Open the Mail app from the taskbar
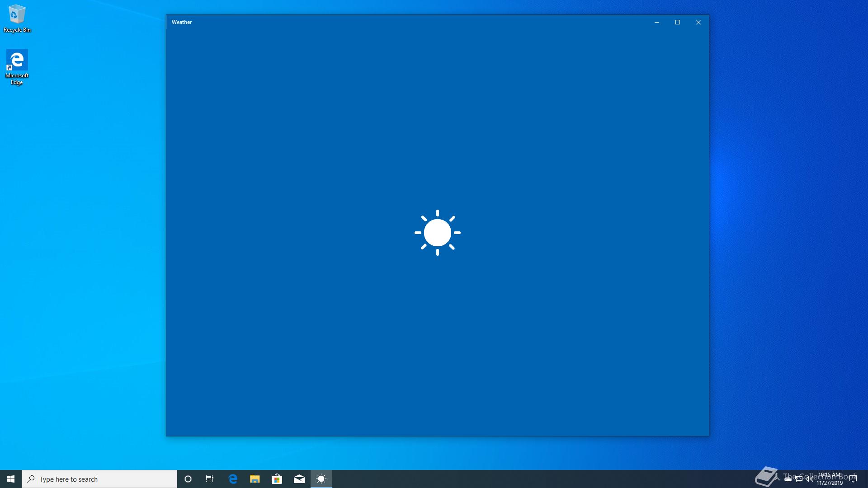868x488 pixels. pos(299,479)
